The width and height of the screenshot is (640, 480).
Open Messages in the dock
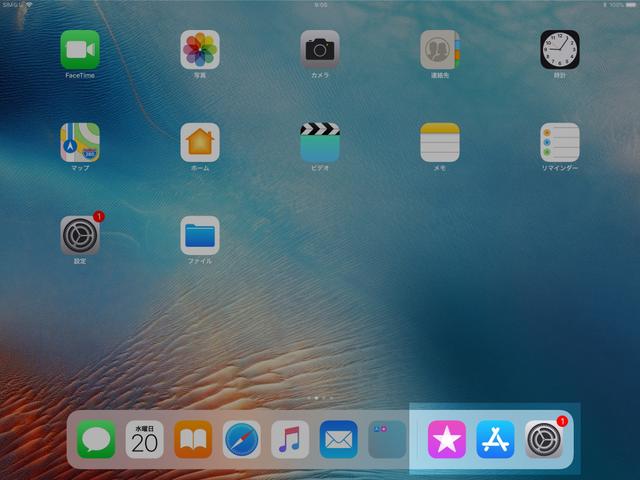96,440
